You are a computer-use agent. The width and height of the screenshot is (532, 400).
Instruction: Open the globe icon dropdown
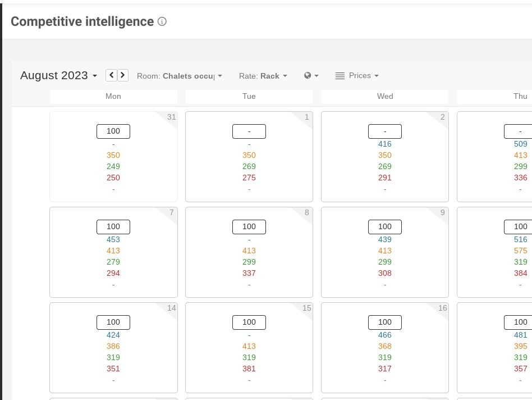pyautogui.click(x=311, y=75)
